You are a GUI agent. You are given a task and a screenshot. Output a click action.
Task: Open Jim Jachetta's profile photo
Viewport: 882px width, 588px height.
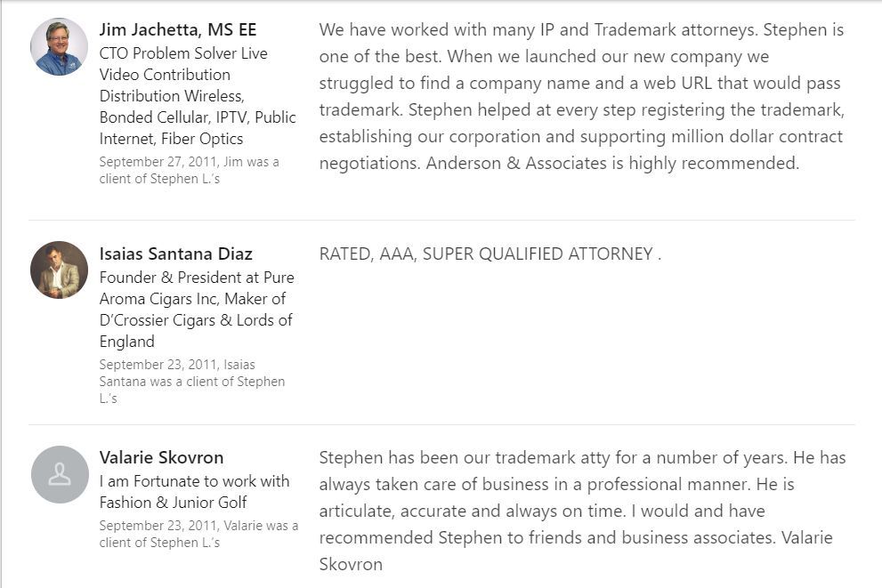point(59,46)
